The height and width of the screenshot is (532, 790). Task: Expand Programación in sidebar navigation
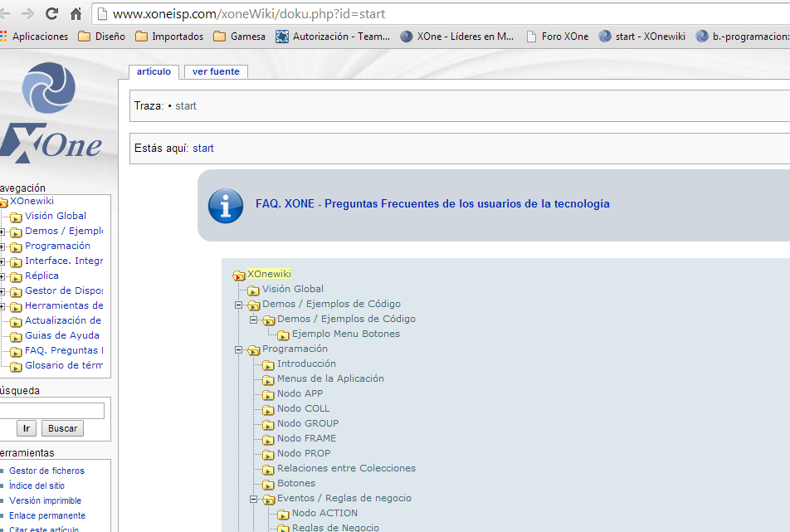(2, 246)
